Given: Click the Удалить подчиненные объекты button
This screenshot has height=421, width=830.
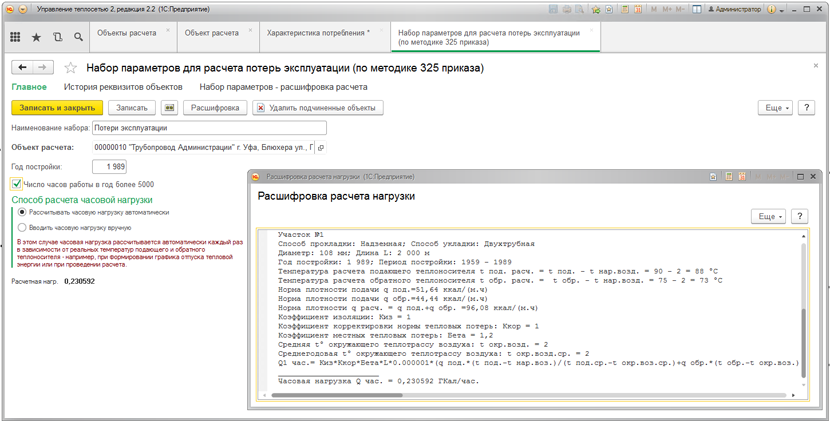Looking at the screenshot, I should point(316,108).
